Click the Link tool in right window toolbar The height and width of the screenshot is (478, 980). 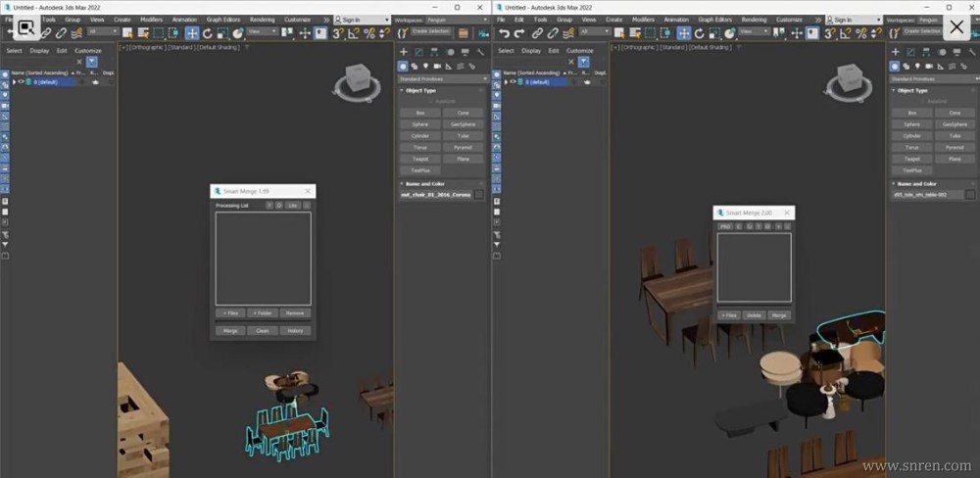pos(537,33)
